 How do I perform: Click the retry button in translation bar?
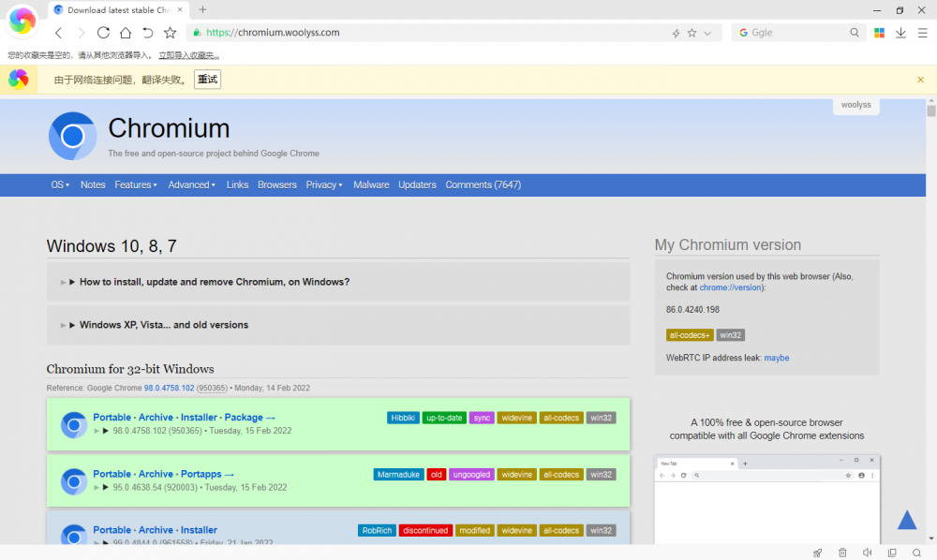pyautogui.click(x=207, y=80)
